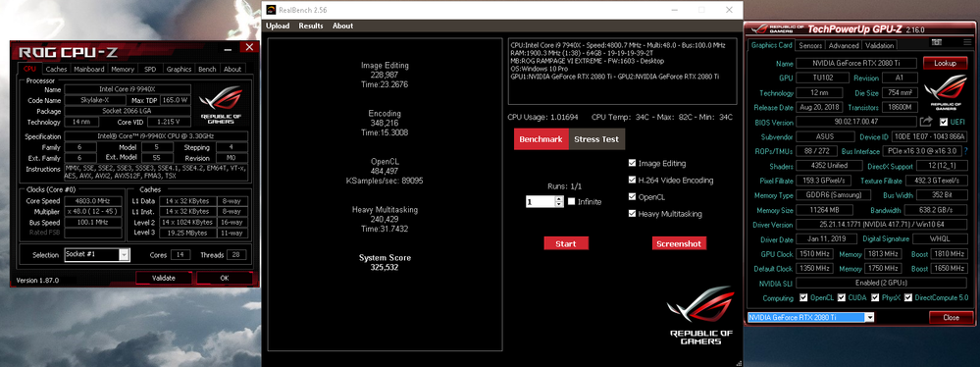Screen dimensions: 980x367
Task: Open the SPD tab in CPU-Z
Action: coord(150,70)
